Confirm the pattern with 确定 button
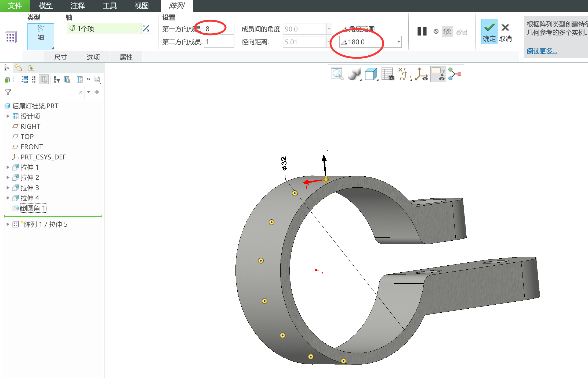The width and height of the screenshot is (588, 378). pos(489,31)
